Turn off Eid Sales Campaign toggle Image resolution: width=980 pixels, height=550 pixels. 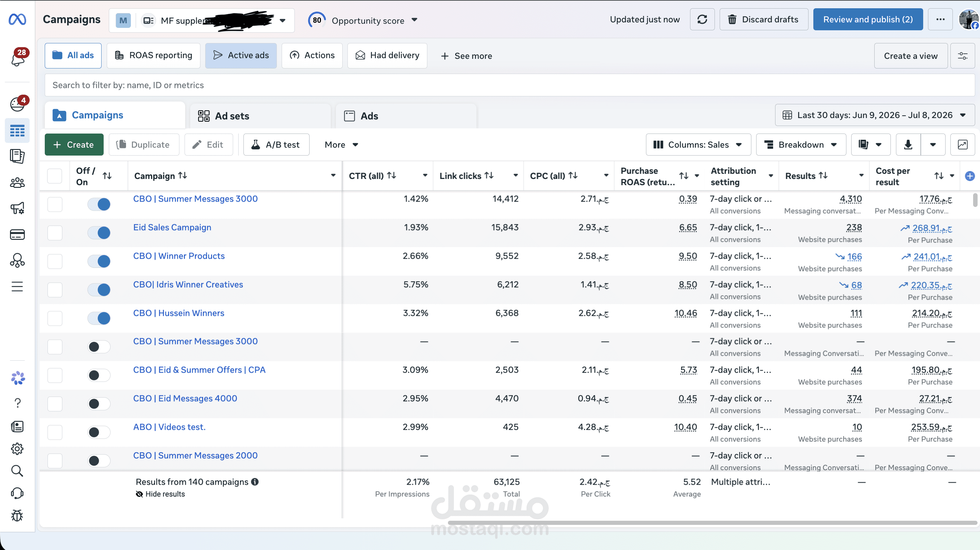[x=99, y=233]
